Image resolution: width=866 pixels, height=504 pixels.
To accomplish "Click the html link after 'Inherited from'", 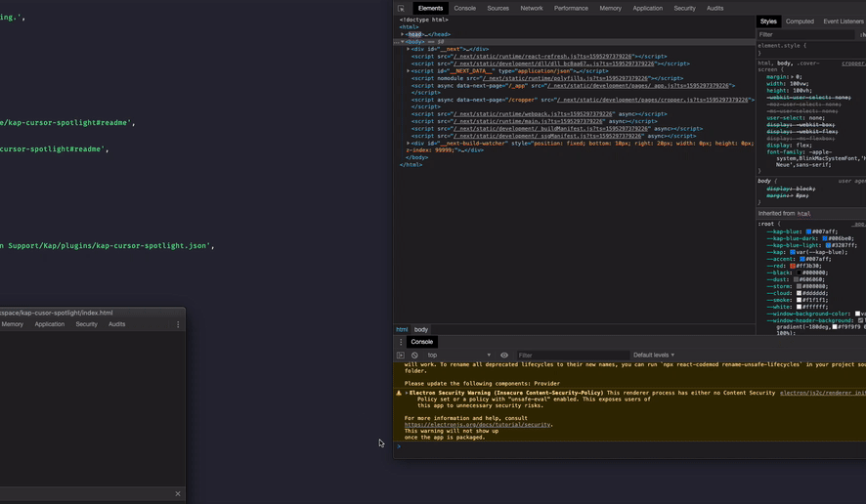I will tap(804, 214).
